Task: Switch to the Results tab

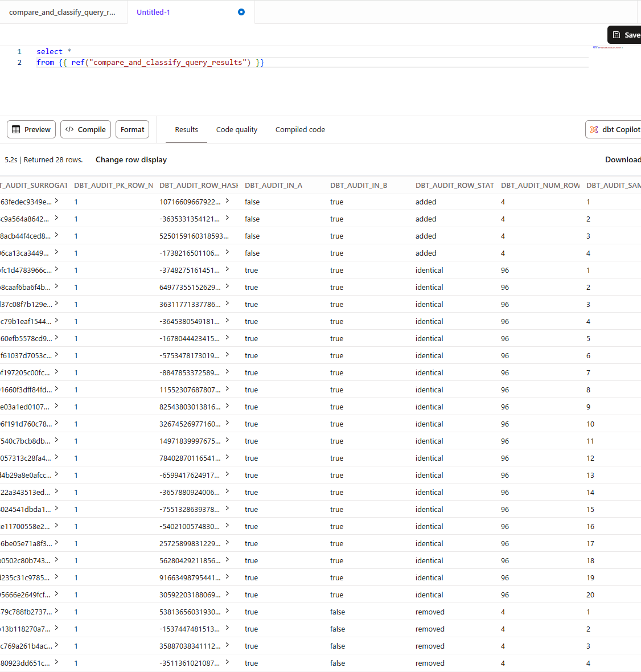Action: point(186,129)
